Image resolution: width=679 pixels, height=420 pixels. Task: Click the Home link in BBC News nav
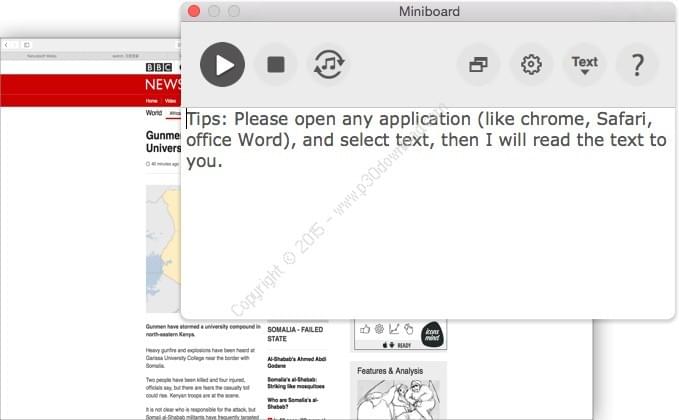click(152, 101)
